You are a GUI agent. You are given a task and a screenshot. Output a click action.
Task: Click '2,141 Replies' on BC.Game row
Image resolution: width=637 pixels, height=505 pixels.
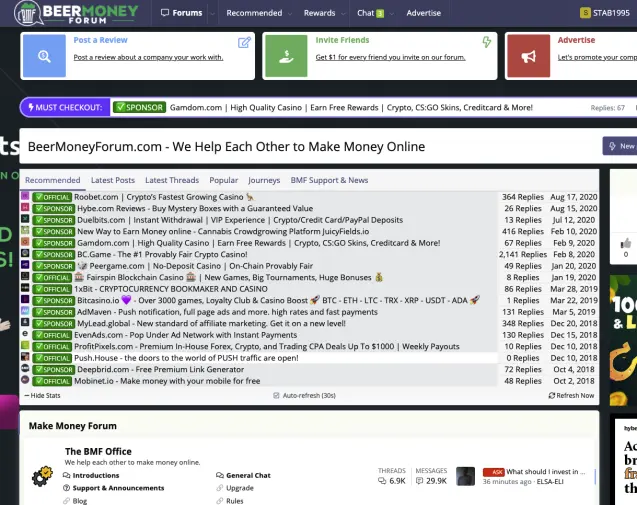[x=522, y=254]
